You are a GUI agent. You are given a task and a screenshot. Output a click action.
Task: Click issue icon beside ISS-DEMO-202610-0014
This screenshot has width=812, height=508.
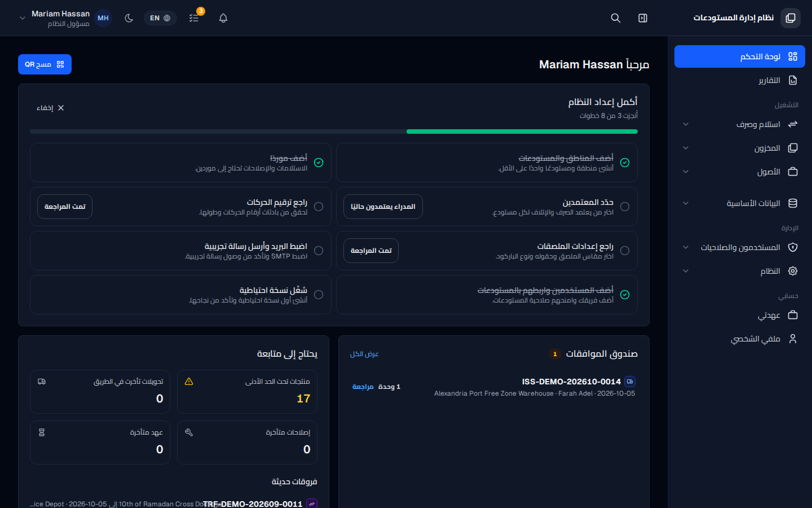click(x=630, y=382)
